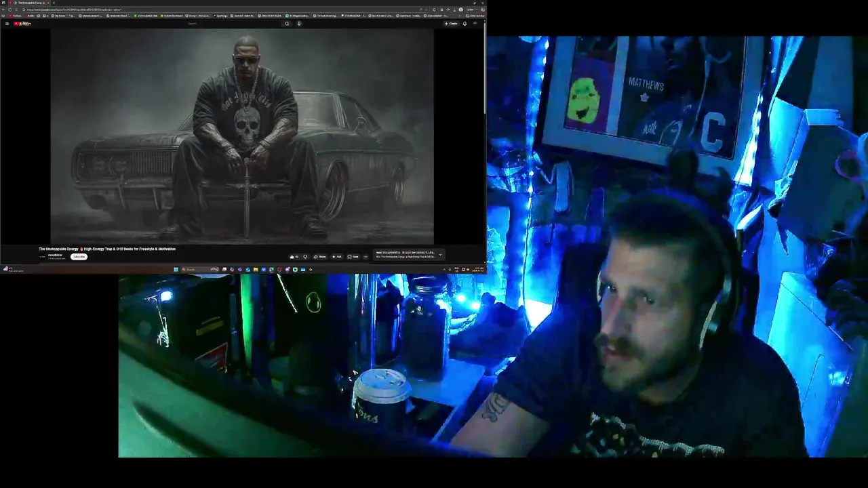
Task: Open a new browser tab
Action: pyautogui.click(x=54, y=3)
